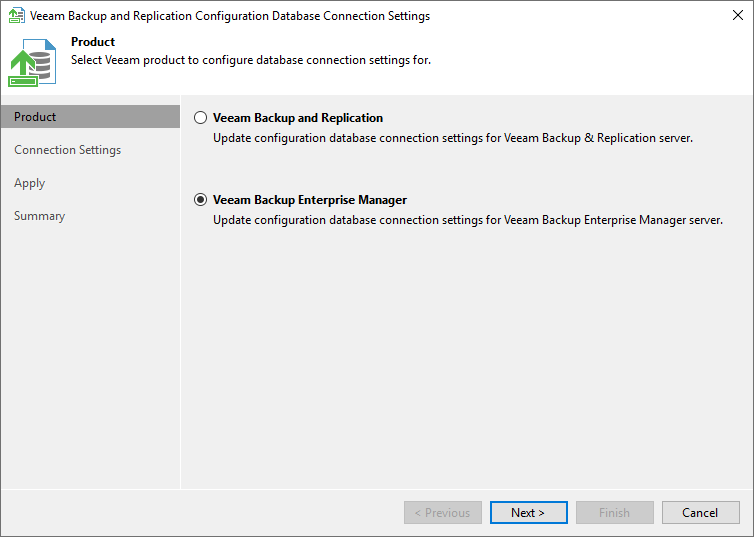Click the Veeam icon in the title bar
The width and height of the screenshot is (754, 537).
tap(16, 16)
